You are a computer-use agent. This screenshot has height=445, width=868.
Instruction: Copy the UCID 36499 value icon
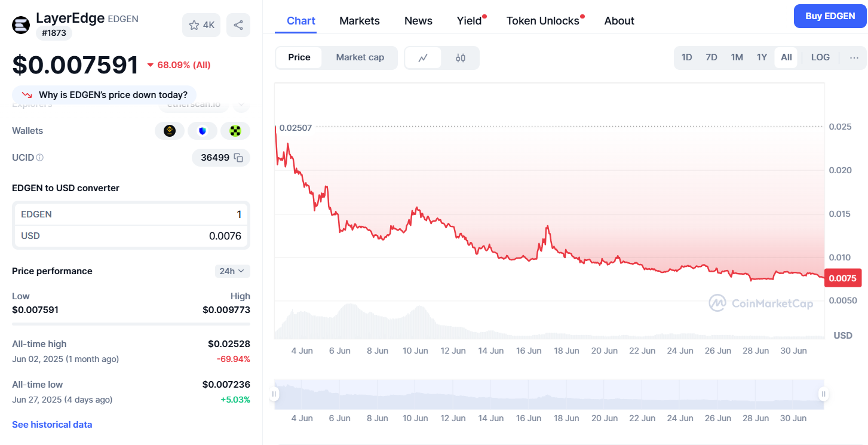point(238,158)
